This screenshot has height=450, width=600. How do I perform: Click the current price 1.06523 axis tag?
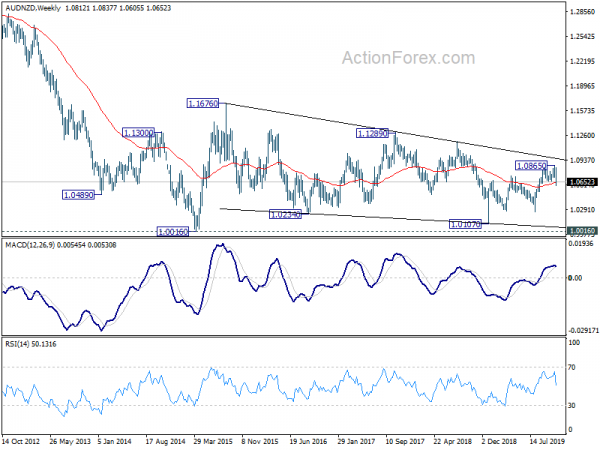coord(582,182)
